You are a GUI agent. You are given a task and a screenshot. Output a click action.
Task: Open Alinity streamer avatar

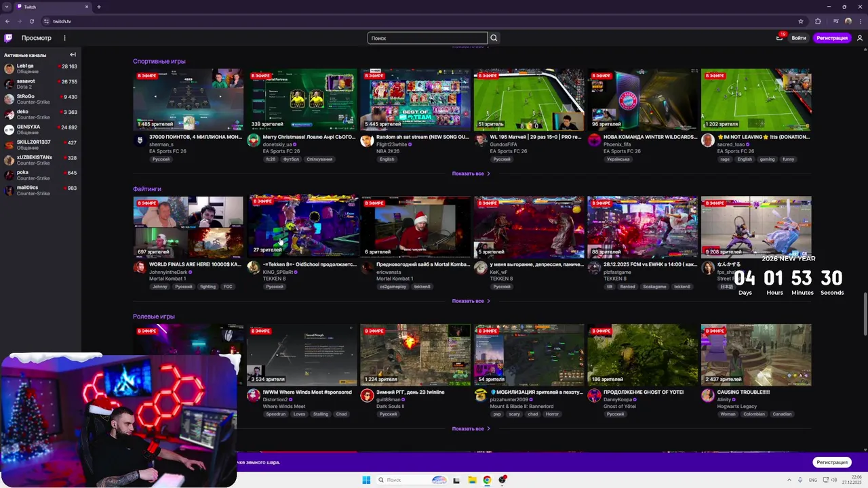tap(707, 395)
